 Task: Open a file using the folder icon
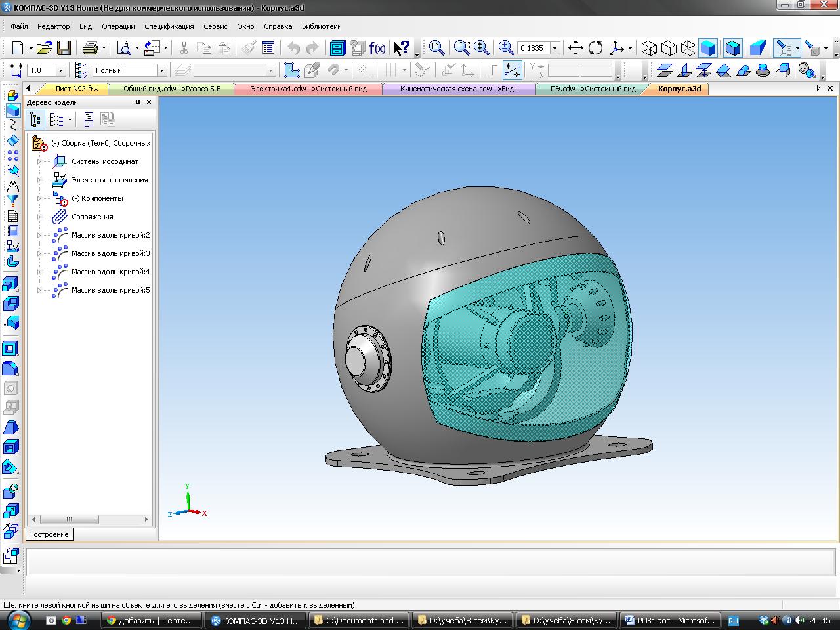pos(44,48)
